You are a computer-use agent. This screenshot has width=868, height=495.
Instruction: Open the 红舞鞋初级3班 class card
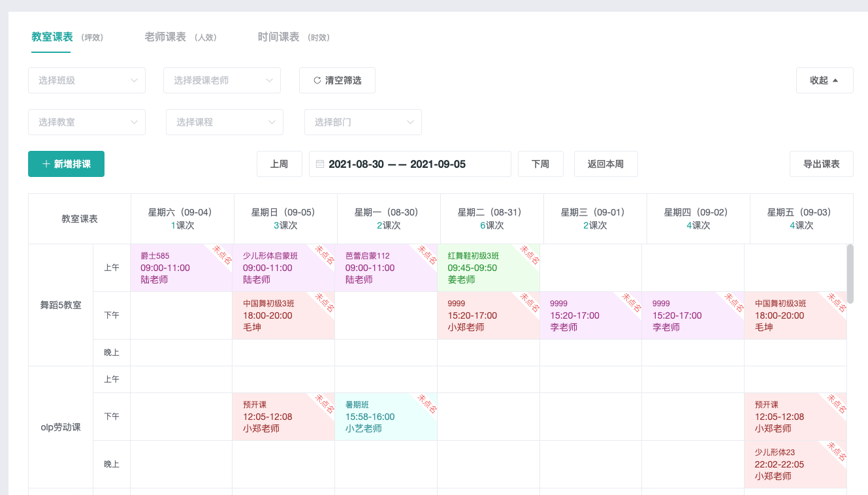(x=489, y=268)
